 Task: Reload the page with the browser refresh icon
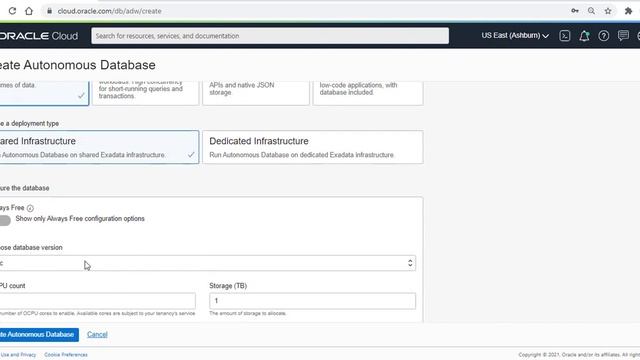tap(12, 11)
